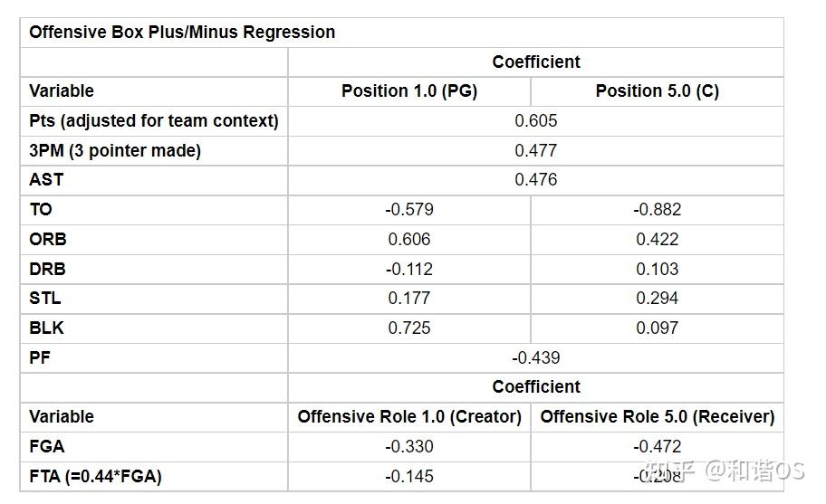Screen dimensions: 826x504
Task: Click the 0.605 coefficient value
Action: (x=535, y=121)
